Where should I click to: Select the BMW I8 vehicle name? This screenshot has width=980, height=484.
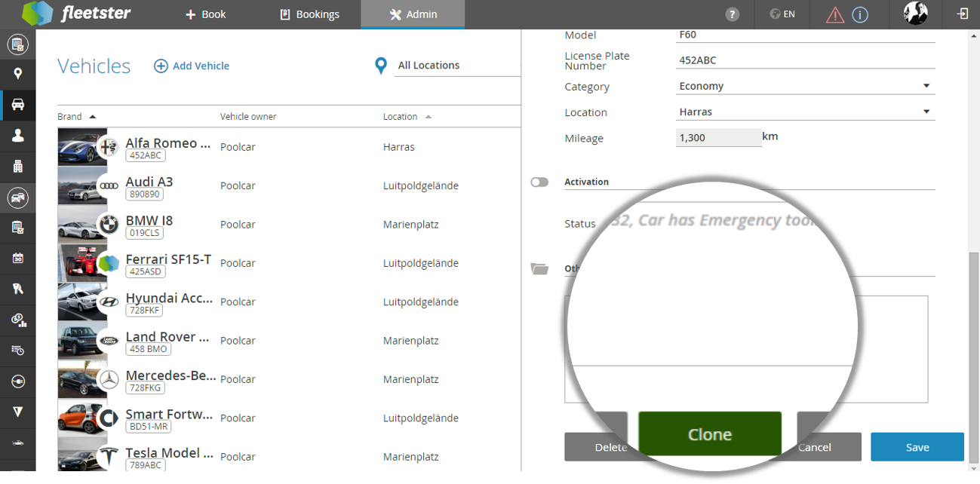[x=149, y=221]
